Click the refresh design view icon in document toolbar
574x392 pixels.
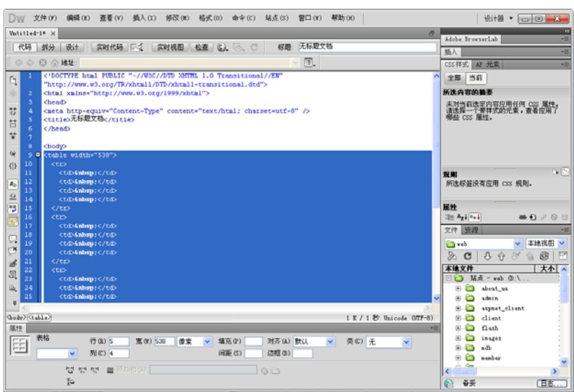pos(255,47)
